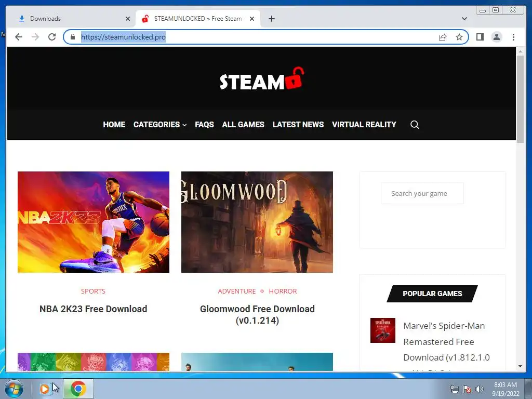Open Gloomwood Free Download title link
Viewport: 532px width, 399px height.
257,314
